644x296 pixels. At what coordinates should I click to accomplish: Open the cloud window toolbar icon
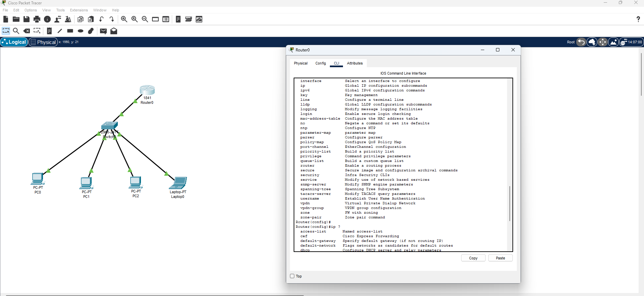199,19
